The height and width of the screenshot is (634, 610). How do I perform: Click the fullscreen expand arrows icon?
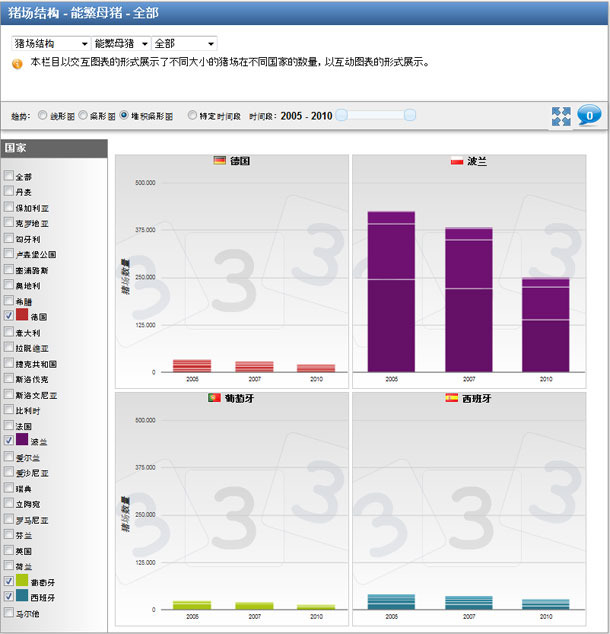coord(561,116)
